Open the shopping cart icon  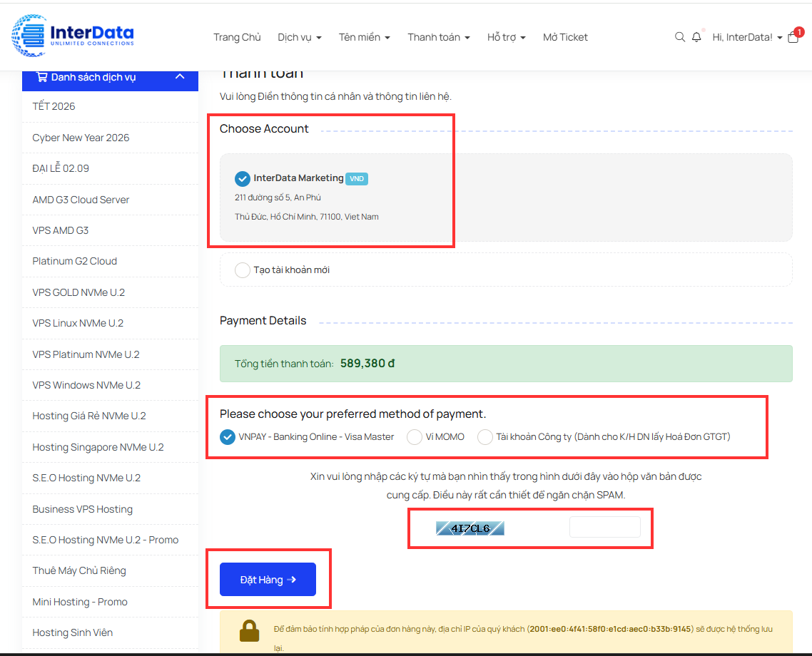pos(793,37)
